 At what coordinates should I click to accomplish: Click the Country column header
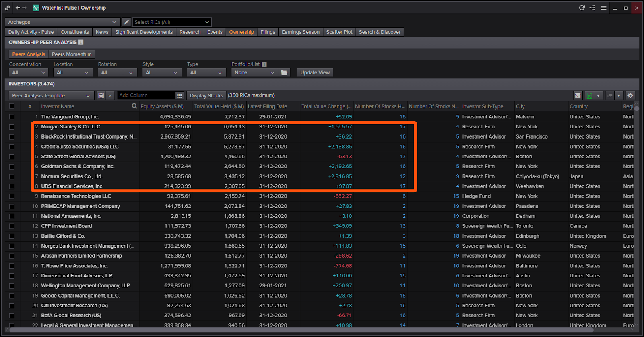click(578, 106)
